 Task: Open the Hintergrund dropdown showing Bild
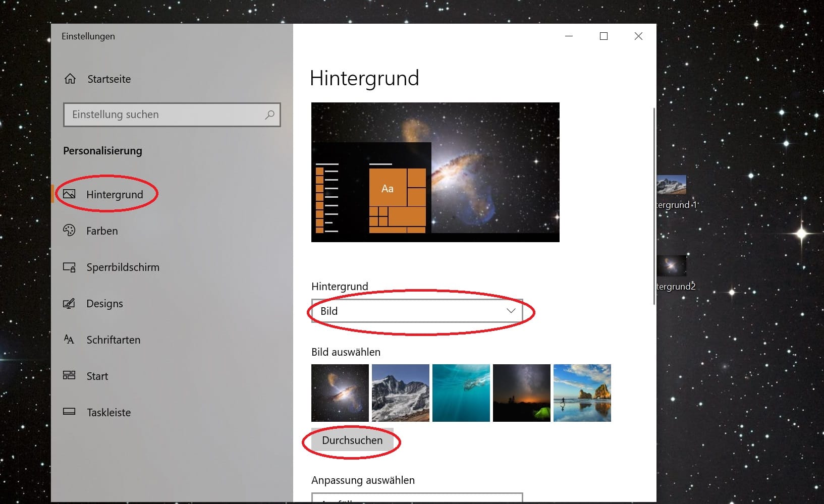[x=417, y=311]
